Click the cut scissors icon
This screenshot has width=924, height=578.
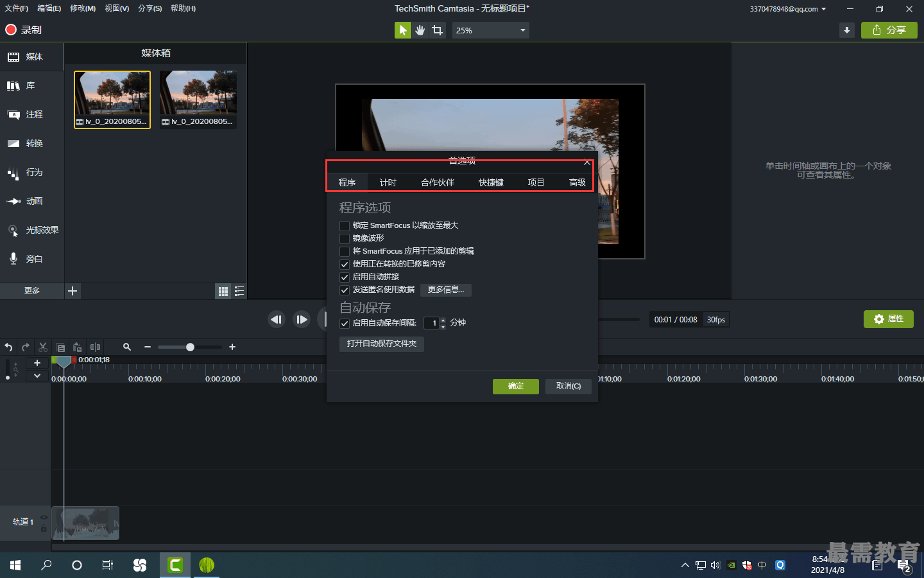(x=43, y=347)
